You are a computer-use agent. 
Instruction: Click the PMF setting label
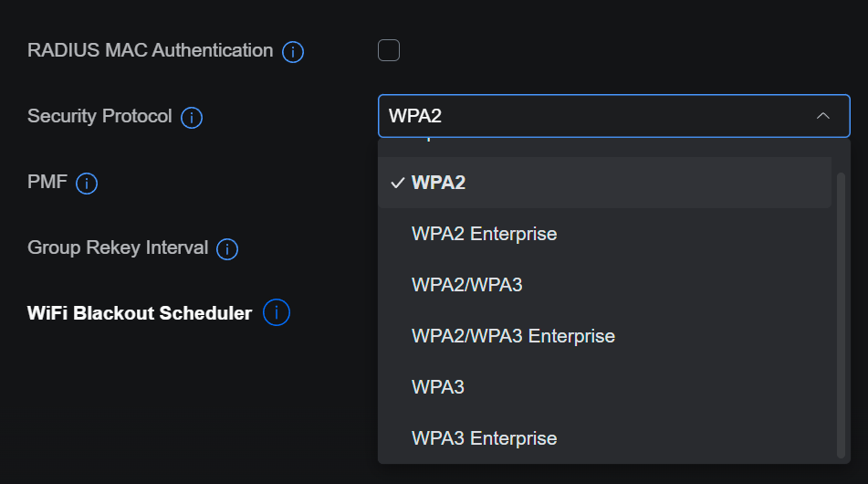[47, 182]
